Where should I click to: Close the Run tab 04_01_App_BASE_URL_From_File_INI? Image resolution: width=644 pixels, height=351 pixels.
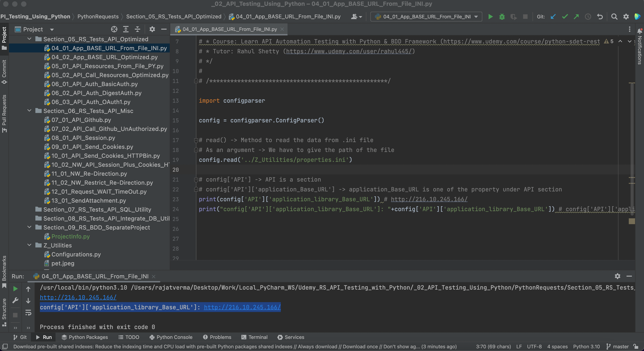tap(154, 276)
